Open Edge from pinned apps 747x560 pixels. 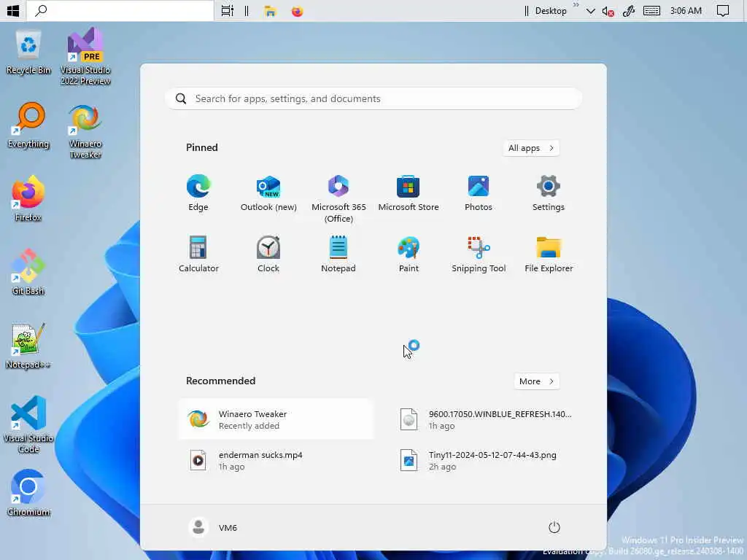(x=198, y=192)
